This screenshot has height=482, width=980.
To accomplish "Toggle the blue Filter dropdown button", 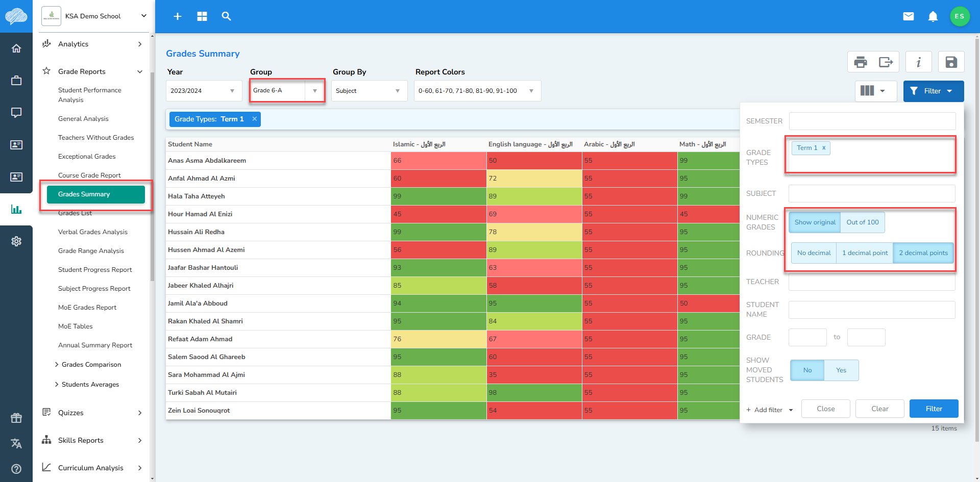I will [934, 91].
